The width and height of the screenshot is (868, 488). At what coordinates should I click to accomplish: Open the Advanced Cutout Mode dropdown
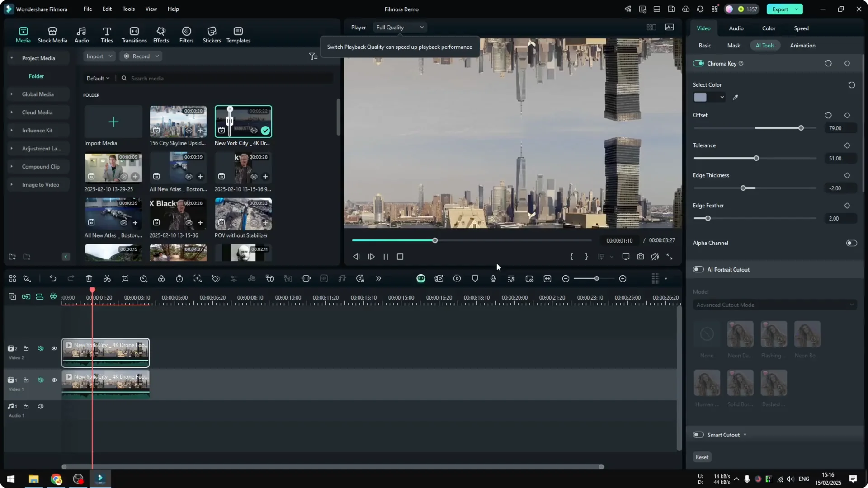tap(774, 305)
